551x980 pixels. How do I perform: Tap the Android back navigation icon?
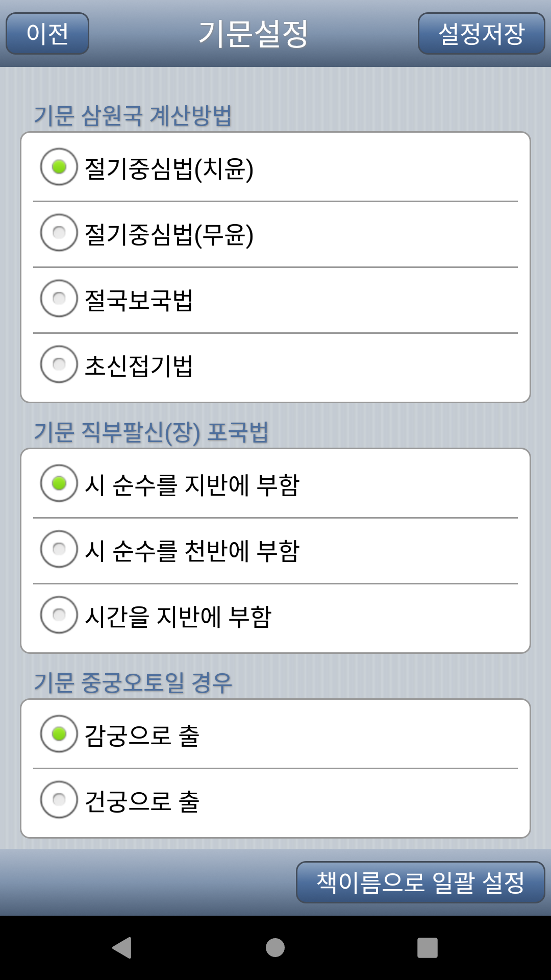[122, 948]
